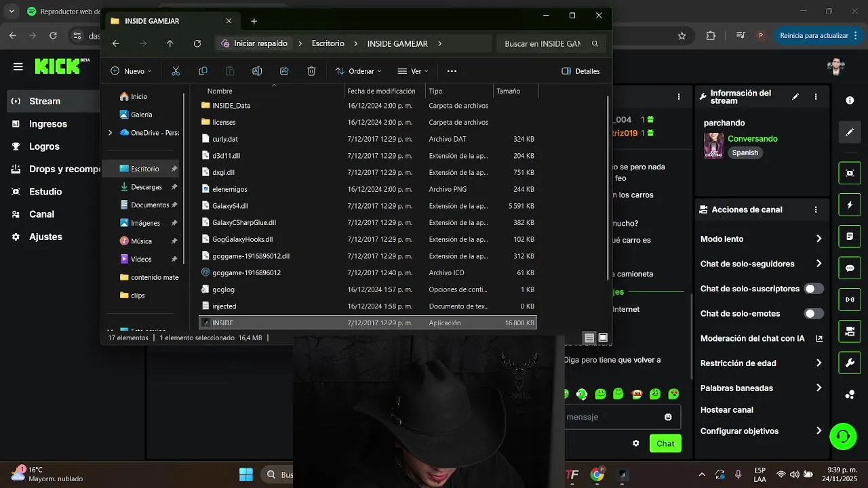This screenshot has width=868, height=488.
Task: Open the Windows Start menu
Action: 246,474
